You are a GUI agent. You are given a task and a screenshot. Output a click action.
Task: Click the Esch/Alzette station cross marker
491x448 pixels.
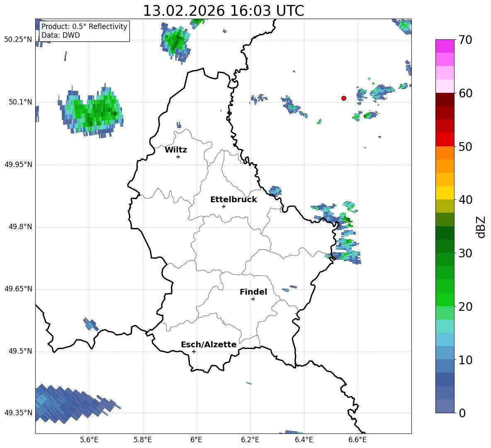[x=194, y=351]
